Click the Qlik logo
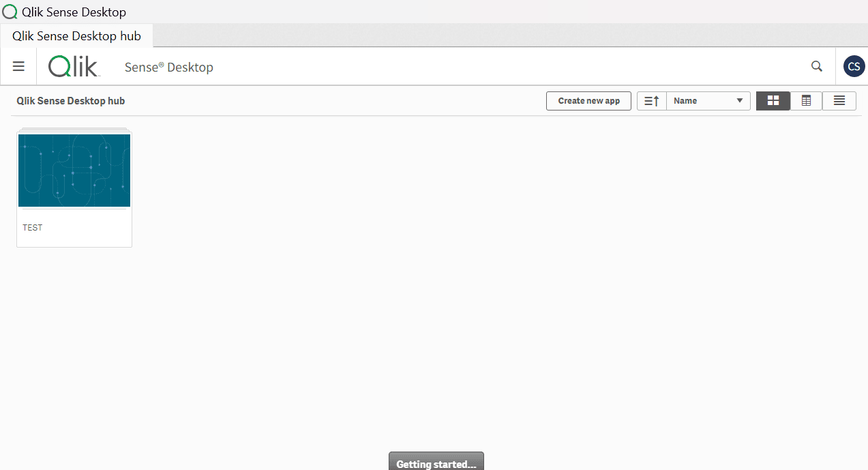Viewport: 868px width, 470px height. (x=73, y=66)
